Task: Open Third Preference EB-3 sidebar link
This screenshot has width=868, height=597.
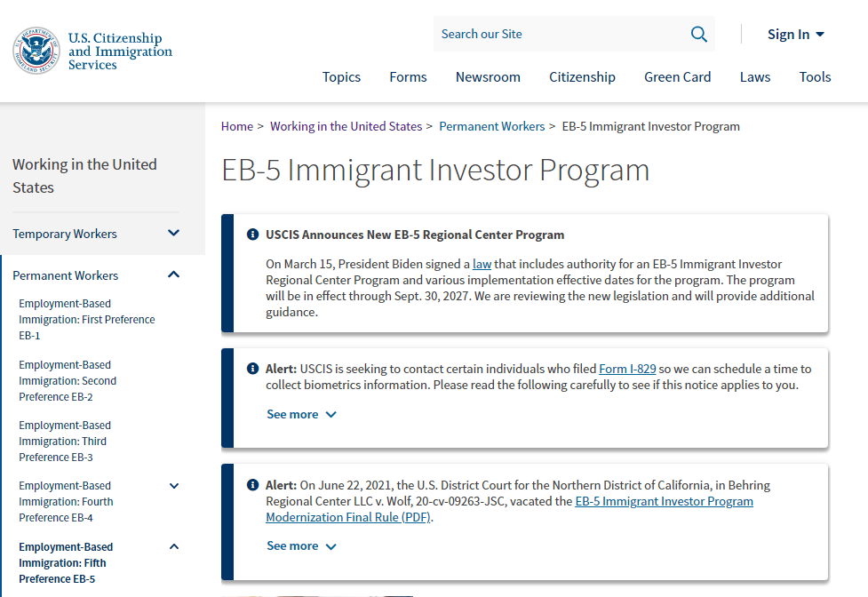Action: pyautogui.click(x=65, y=441)
